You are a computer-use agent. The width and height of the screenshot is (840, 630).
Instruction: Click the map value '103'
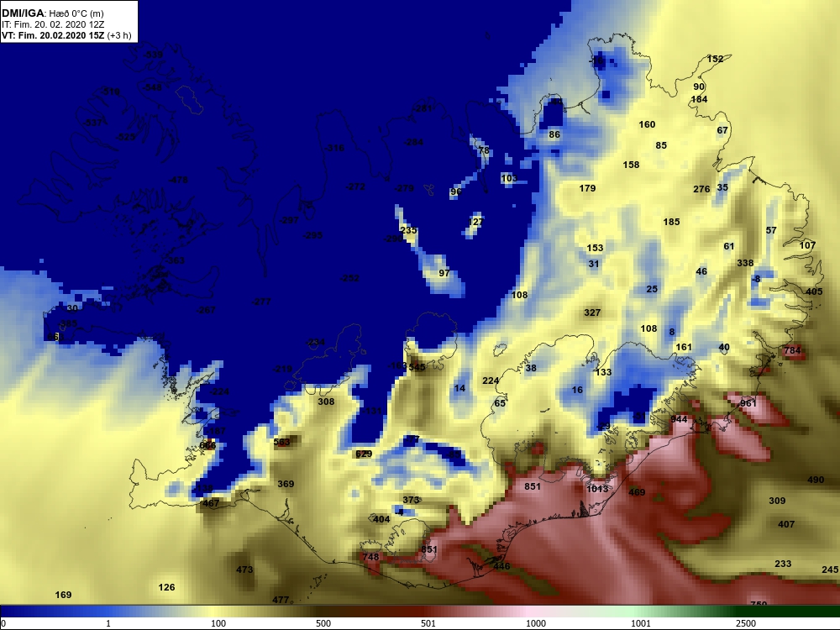[x=510, y=178]
